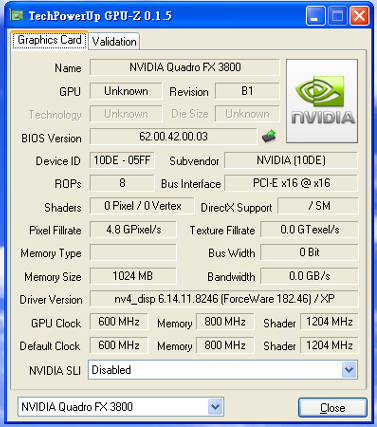The image size is (377, 427).
Task: Click the Default Clock label
Action: [50, 346]
